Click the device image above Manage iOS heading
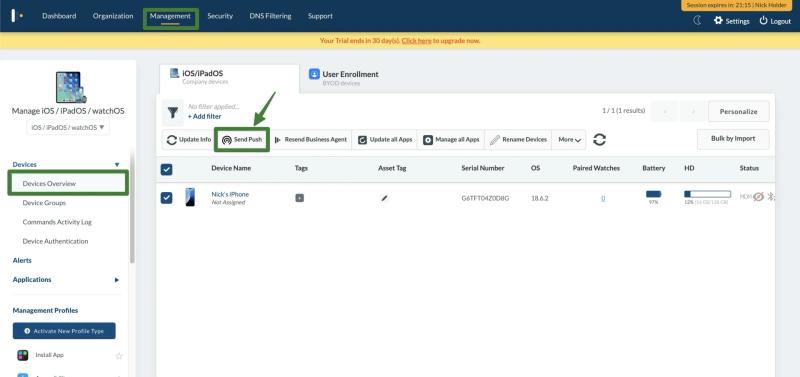The height and width of the screenshot is (377, 800). [71, 87]
